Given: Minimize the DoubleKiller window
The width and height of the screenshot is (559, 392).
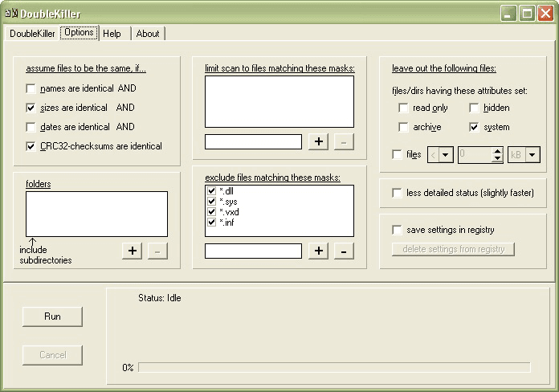Looking at the screenshot, I should 508,14.
